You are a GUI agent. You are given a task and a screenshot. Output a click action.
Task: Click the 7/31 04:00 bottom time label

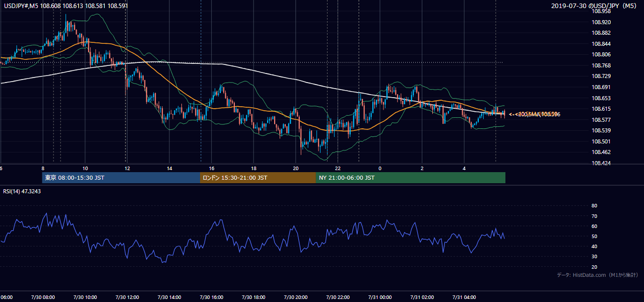[x=465, y=297]
